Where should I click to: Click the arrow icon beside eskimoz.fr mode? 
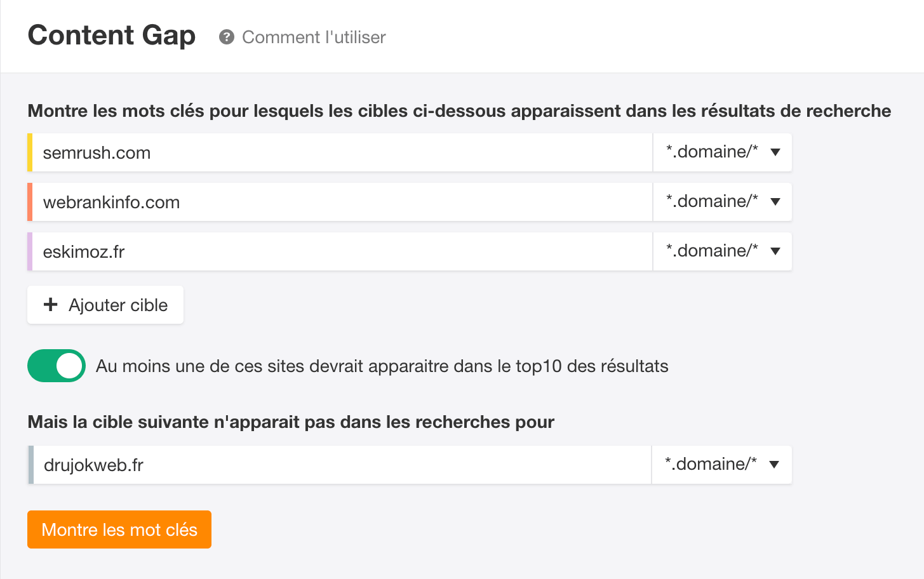click(775, 251)
